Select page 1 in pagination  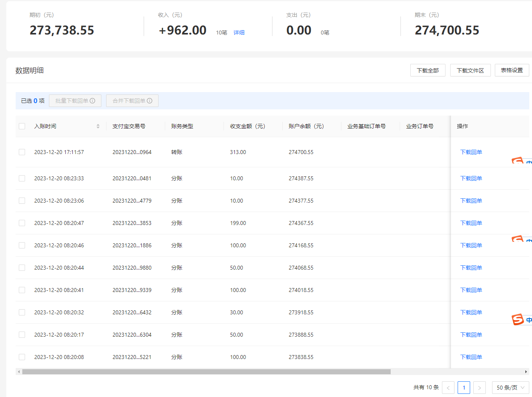pyautogui.click(x=464, y=388)
